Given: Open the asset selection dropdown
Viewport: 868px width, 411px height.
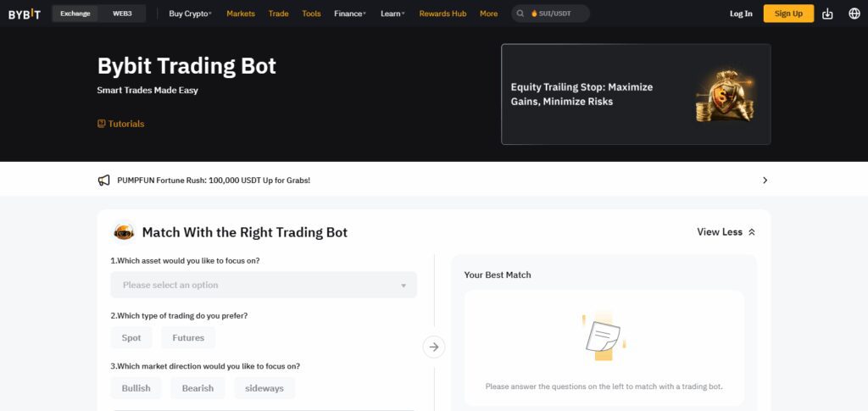Looking at the screenshot, I should (x=264, y=285).
